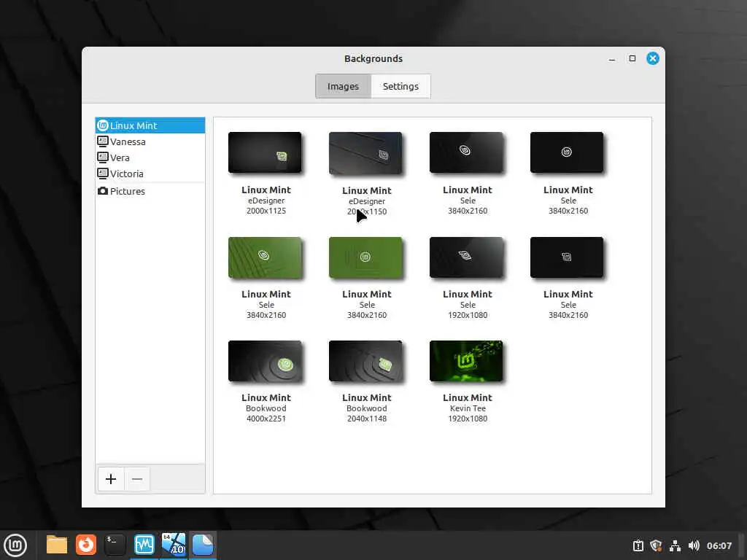The width and height of the screenshot is (747, 560).
Task: Choose the Pictures folder in sidebar
Action: click(150, 191)
